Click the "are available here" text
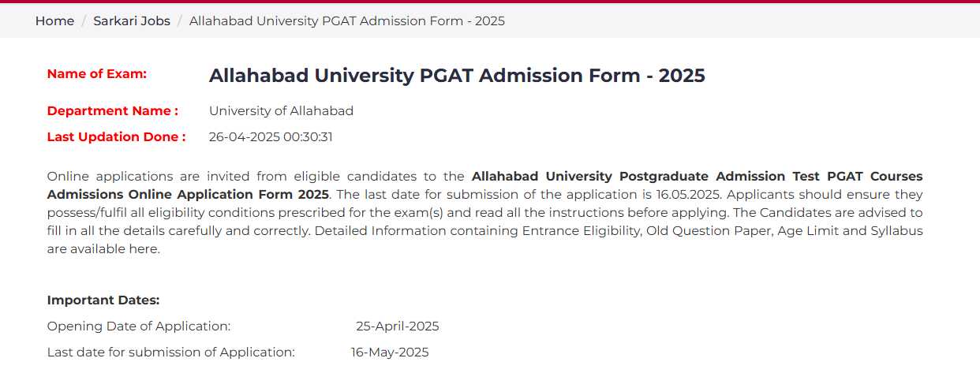This screenshot has height=388, width=980. coord(103,248)
